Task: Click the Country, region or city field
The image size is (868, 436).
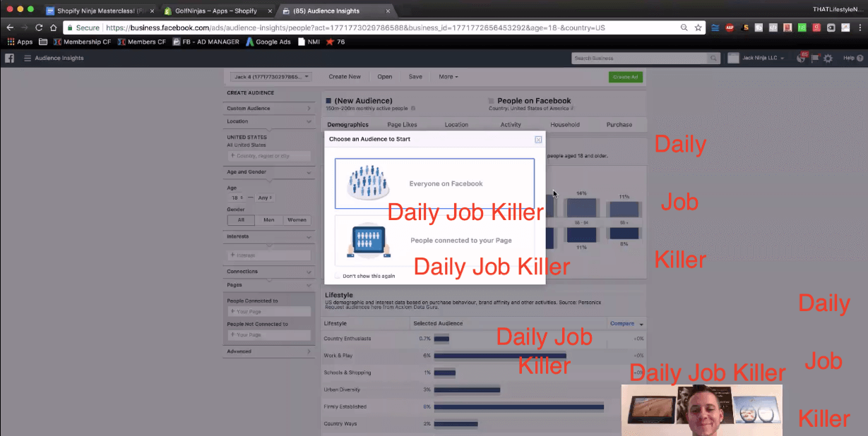Action: coord(268,155)
